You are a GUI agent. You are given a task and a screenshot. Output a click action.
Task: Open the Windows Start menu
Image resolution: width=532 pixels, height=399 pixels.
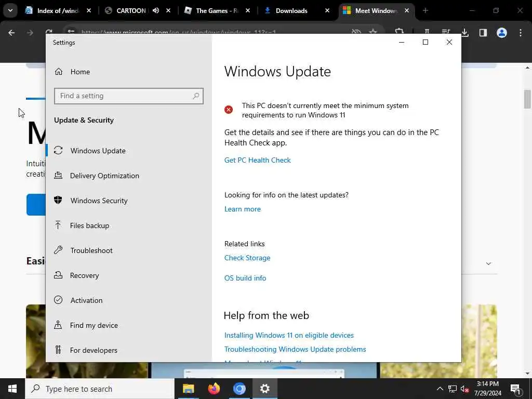[x=12, y=389]
